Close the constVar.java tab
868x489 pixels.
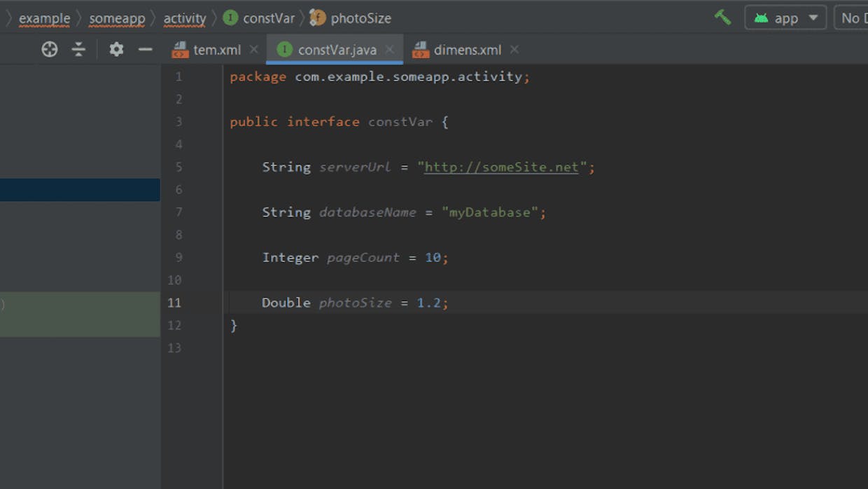click(389, 50)
